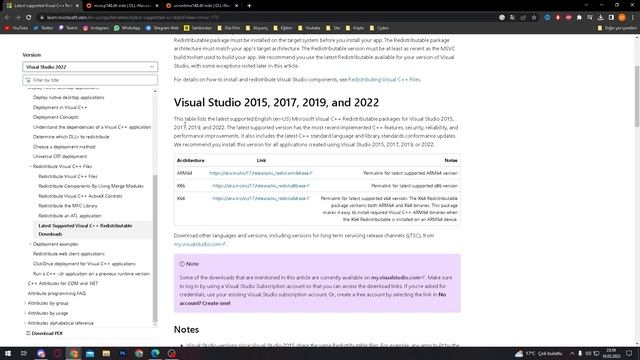Show hidden system tray icons
This screenshot has height=360, width=640.
pos(572,353)
